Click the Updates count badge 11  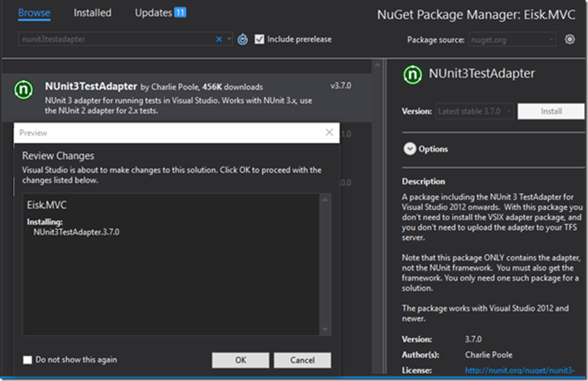point(180,13)
